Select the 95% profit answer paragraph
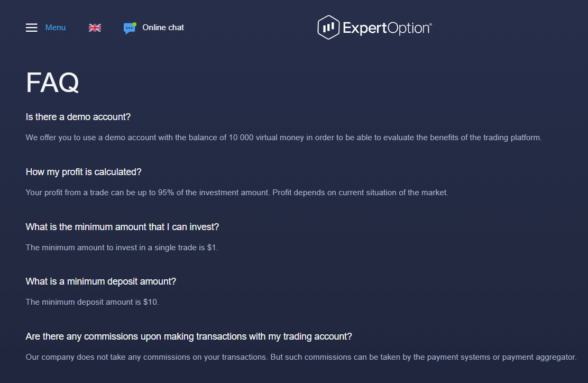588x383 pixels. point(237,192)
